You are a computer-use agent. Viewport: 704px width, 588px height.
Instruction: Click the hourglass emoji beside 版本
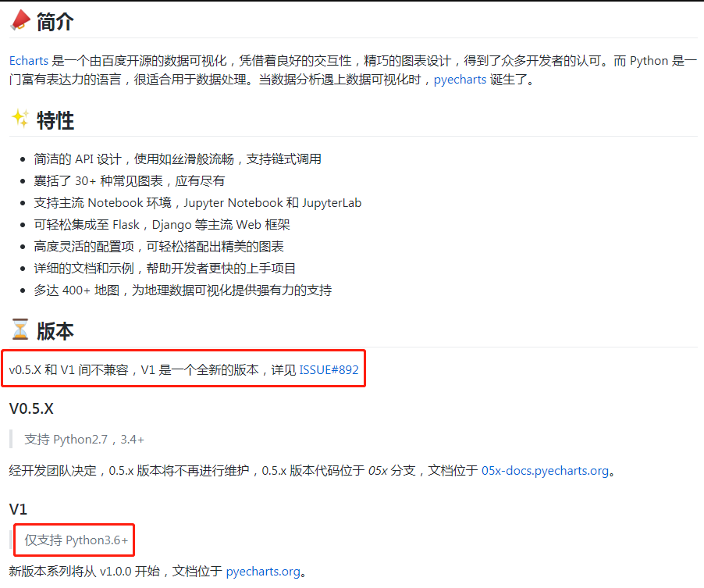point(20,330)
